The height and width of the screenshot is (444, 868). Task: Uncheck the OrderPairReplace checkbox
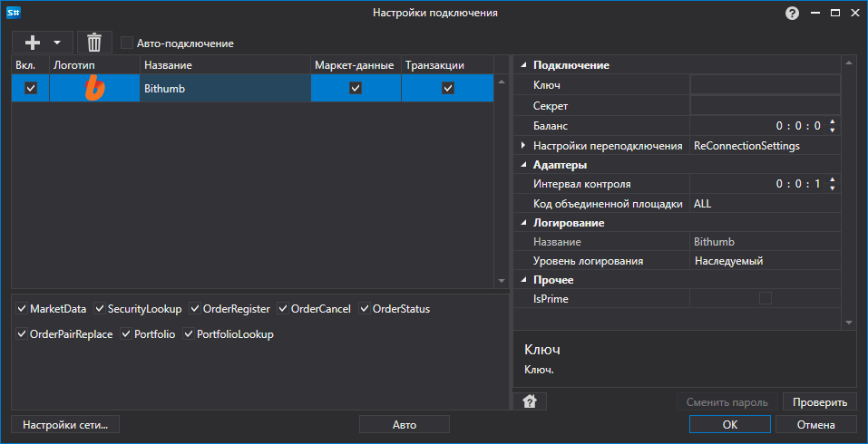tap(22, 334)
